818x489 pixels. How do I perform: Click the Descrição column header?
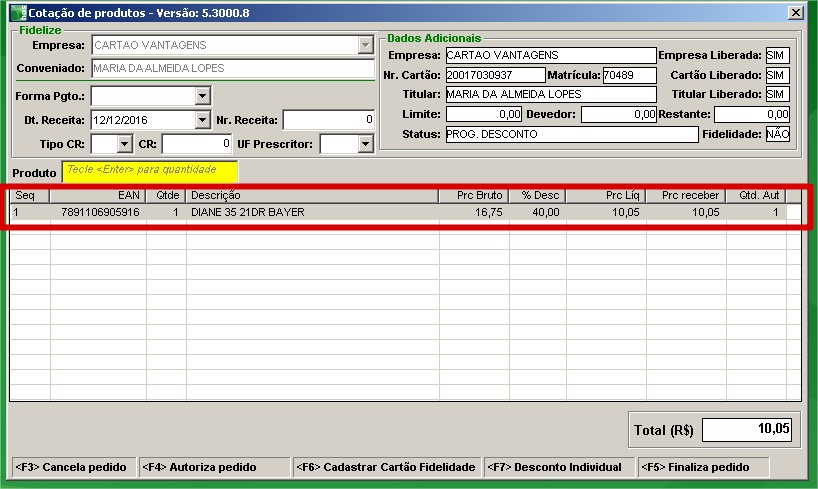point(312,195)
